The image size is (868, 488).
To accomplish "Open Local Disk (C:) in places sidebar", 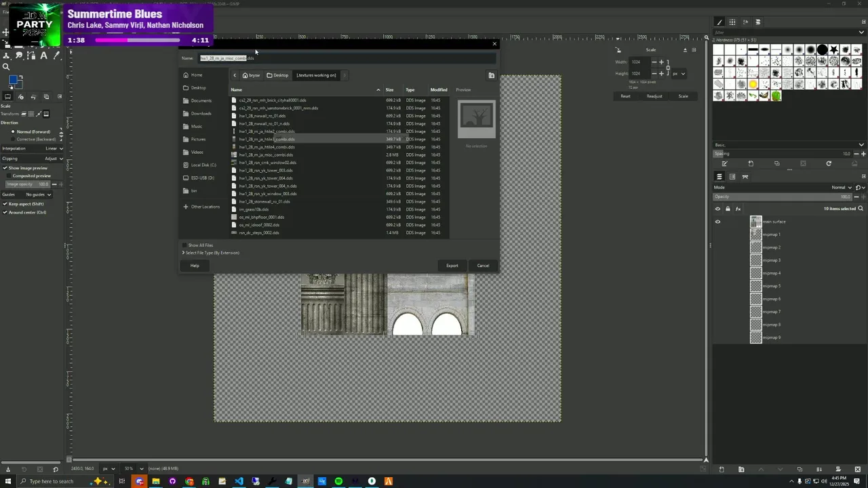I will tap(203, 165).
